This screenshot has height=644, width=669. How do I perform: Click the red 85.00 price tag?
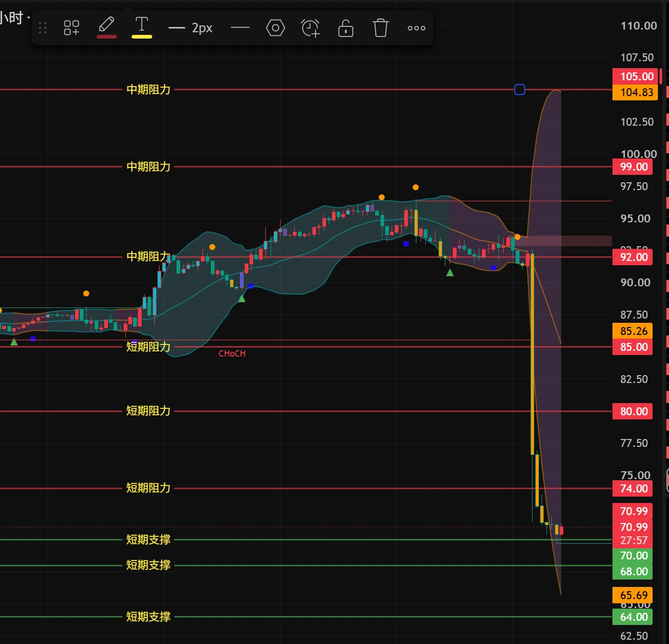[x=633, y=347]
